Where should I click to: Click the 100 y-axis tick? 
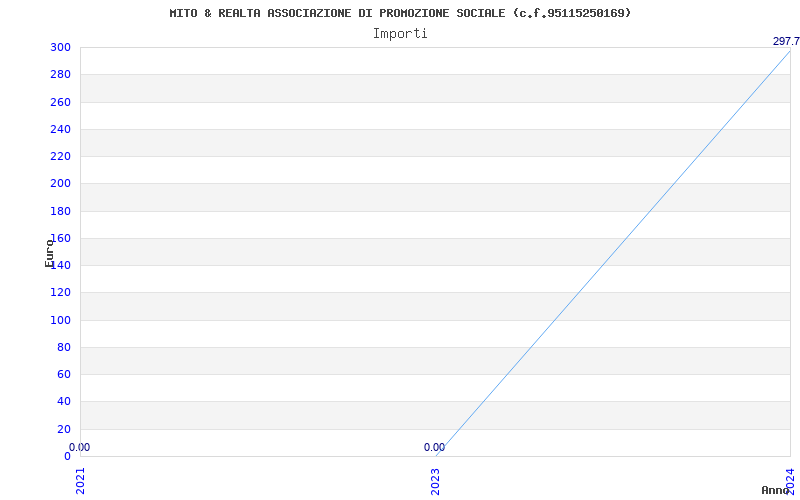point(60,320)
